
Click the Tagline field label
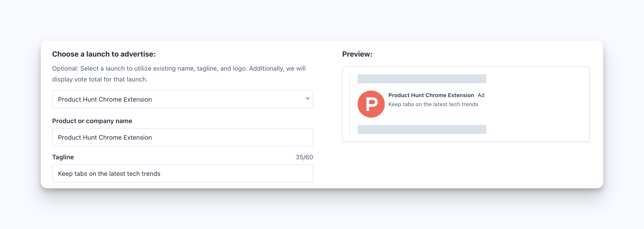pyautogui.click(x=63, y=157)
